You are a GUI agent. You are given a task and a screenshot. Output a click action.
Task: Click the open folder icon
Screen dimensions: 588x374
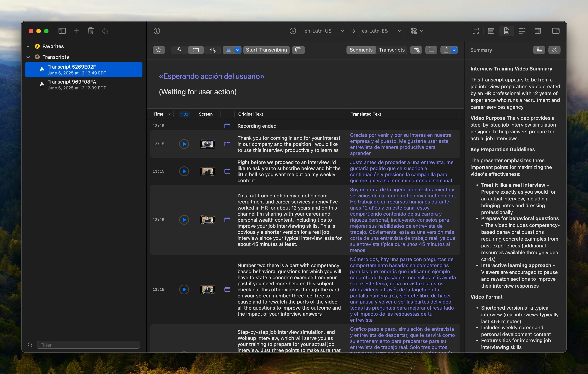[x=431, y=50]
